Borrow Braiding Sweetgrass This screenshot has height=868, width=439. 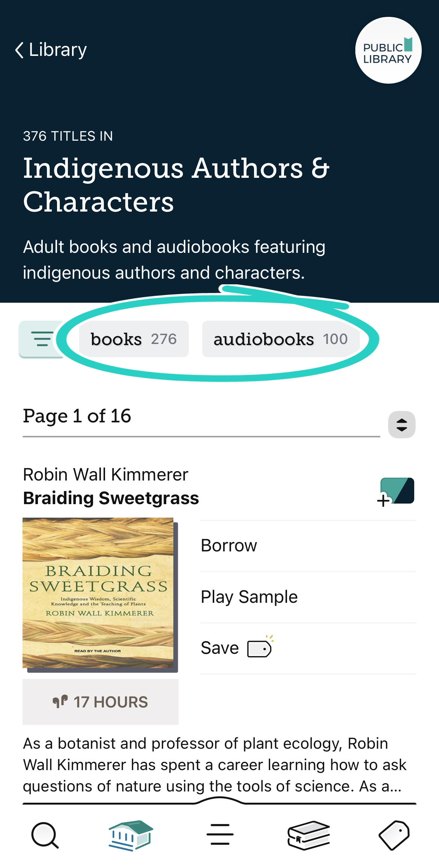click(229, 545)
